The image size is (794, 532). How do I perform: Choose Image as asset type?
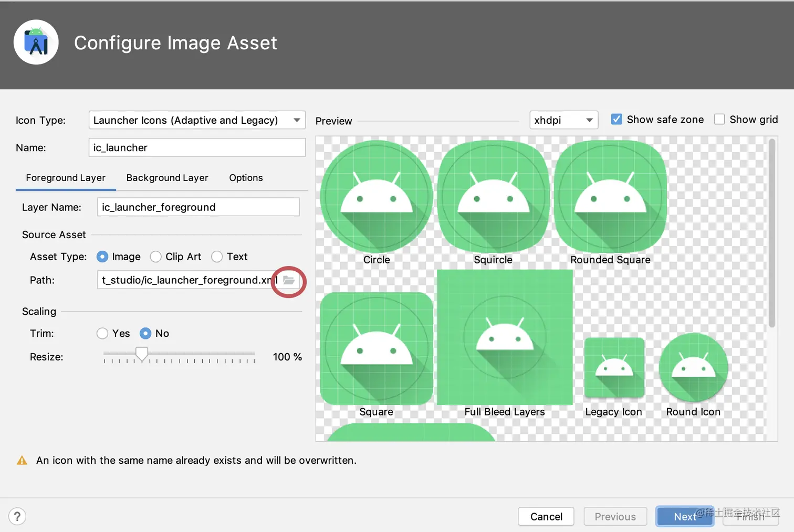click(x=102, y=257)
